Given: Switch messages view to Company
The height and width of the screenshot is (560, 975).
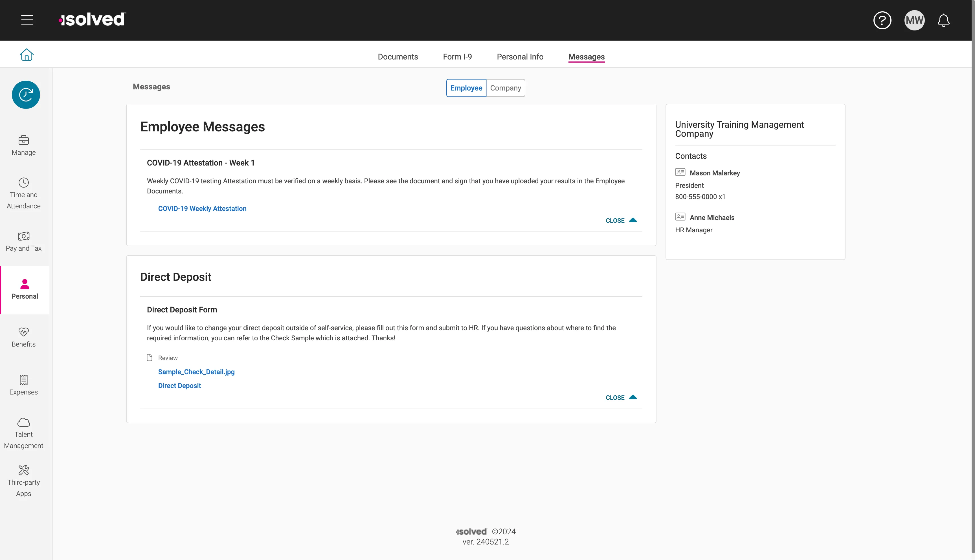Looking at the screenshot, I should point(505,88).
